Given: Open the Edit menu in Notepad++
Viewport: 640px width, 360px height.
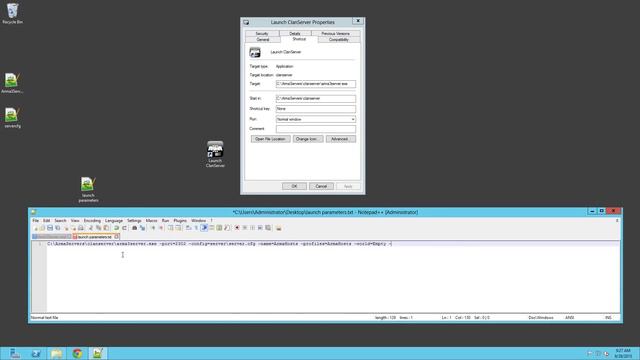Looking at the screenshot, I should (47, 220).
